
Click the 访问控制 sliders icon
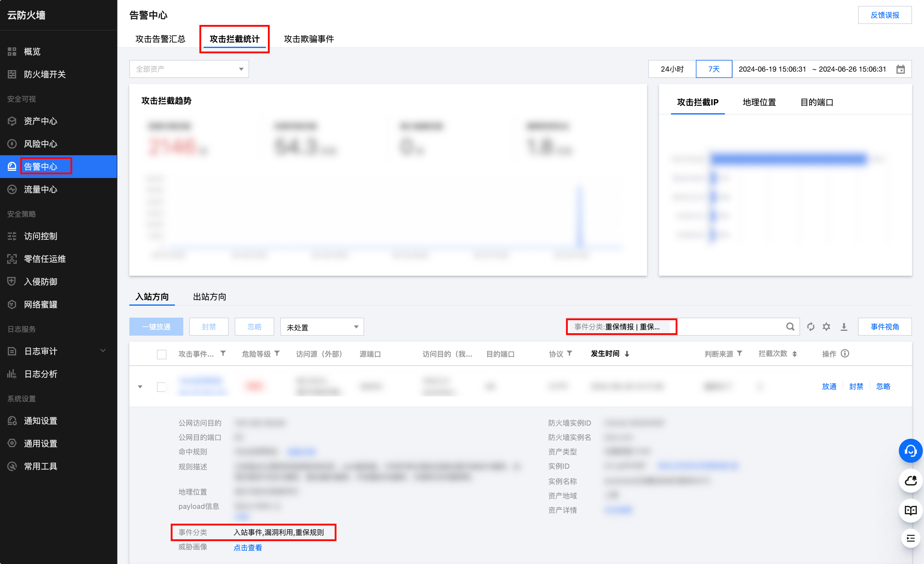pos(12,236)
